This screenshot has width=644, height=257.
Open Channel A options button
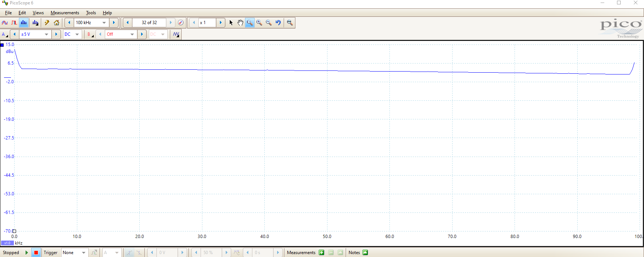coord(5,34)
